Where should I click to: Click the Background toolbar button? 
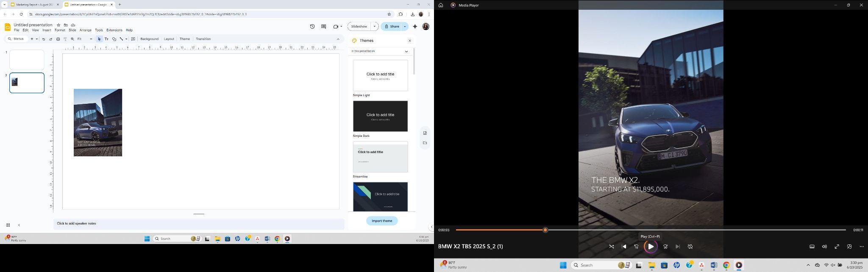tap(150, 39)
